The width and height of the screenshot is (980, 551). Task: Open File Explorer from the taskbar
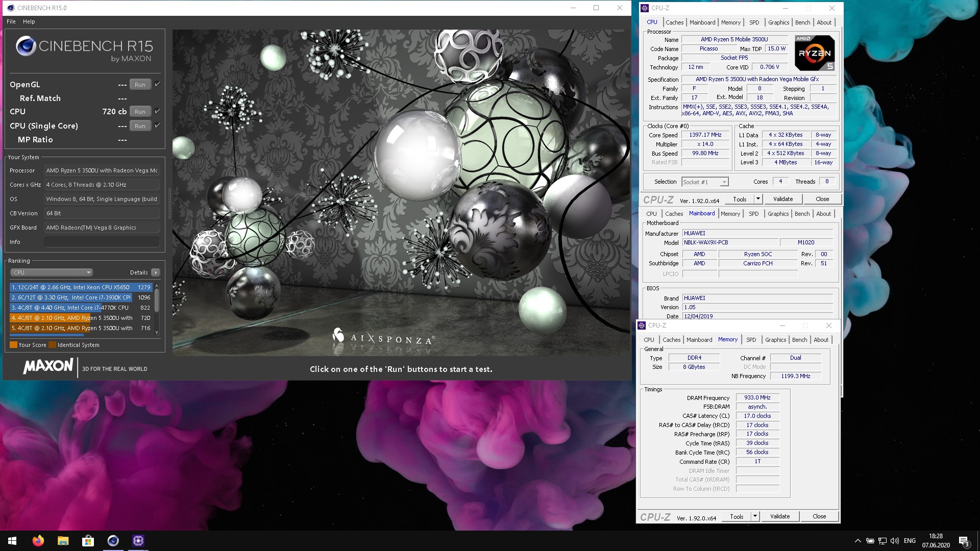point(63,541)
